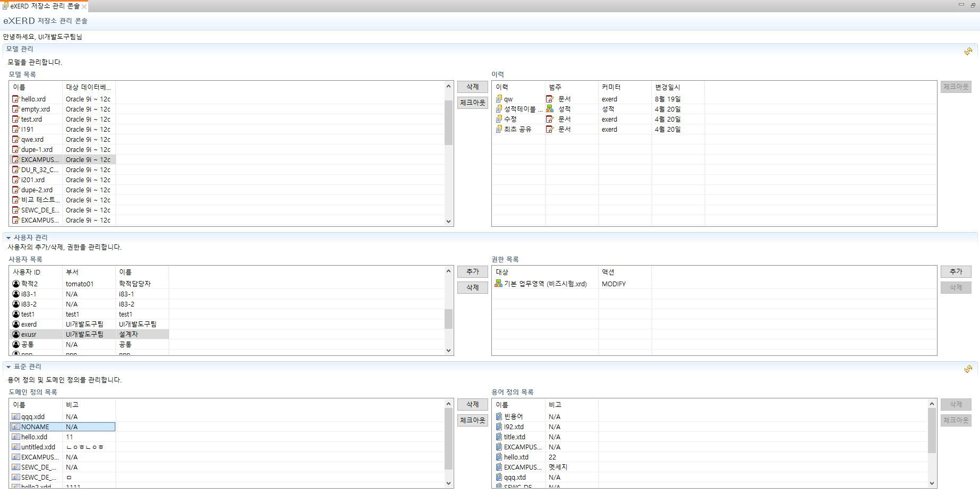Screen dimensions: 980x494
Task: Select the title.xtd term icon
Action: (499, 437)
